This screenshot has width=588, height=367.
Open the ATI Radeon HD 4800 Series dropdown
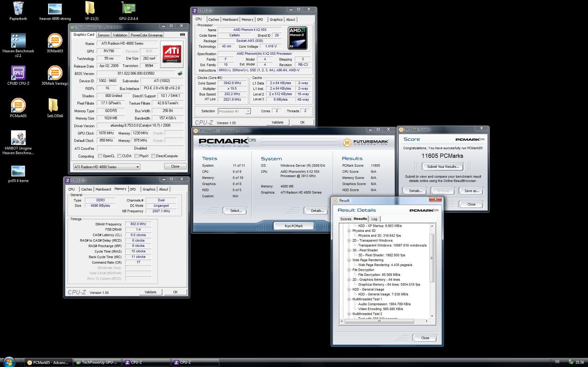[x=107, y=167]
